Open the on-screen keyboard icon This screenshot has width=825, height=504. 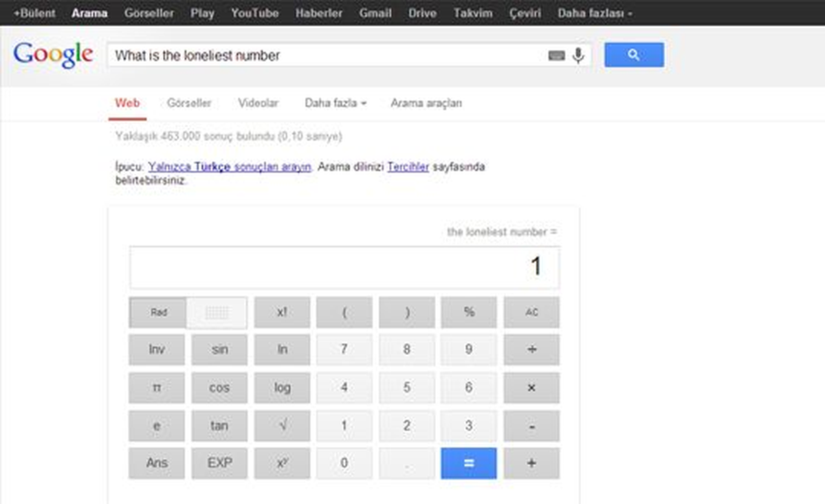[x=557, y=56]
